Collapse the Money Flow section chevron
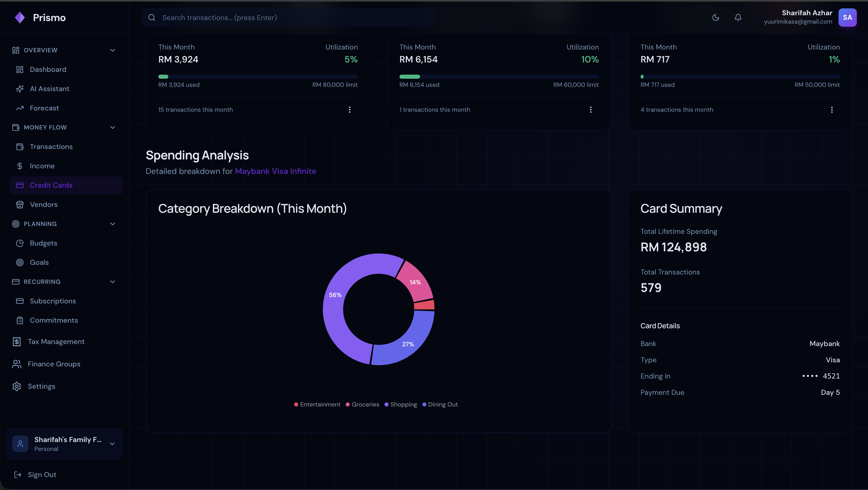 (112, 127)
